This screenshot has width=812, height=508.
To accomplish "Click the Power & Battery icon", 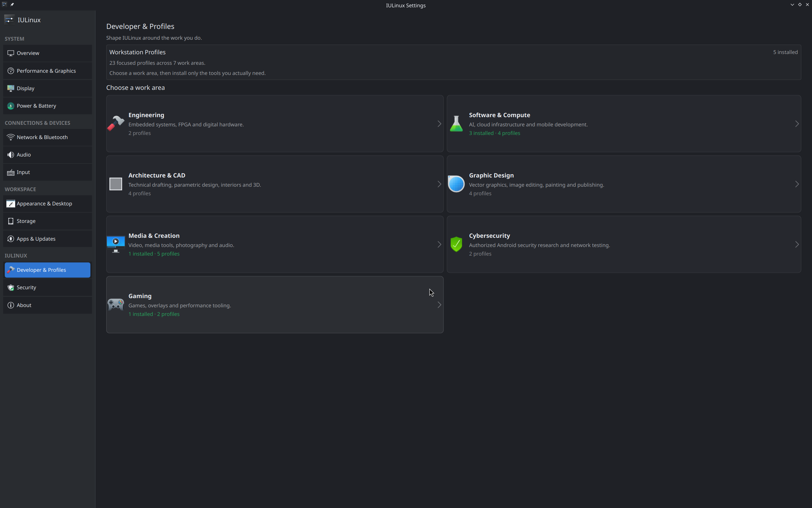I will [11, 106].
